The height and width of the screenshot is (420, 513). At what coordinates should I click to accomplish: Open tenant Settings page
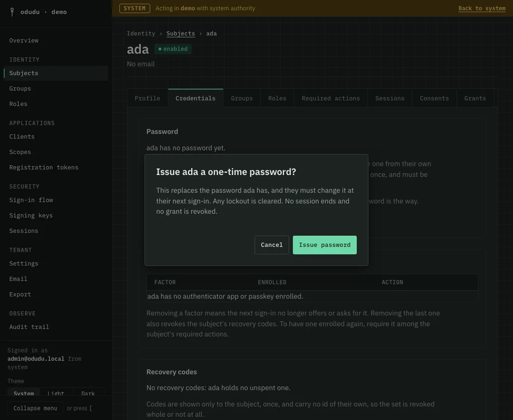56,264
